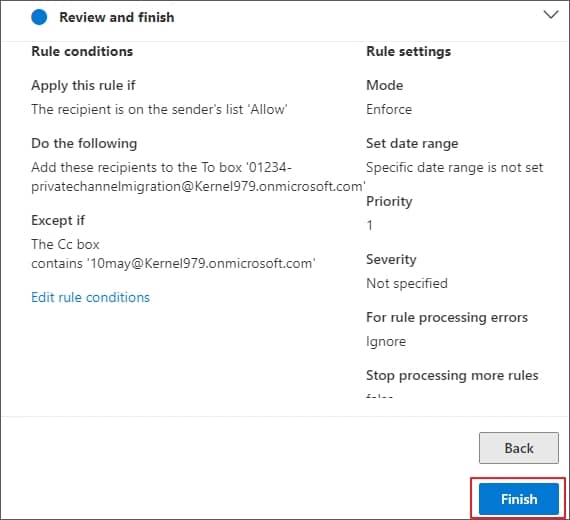Select the Review and finish heading
This screenshot has height=520, width=570.
pos(117,17)
